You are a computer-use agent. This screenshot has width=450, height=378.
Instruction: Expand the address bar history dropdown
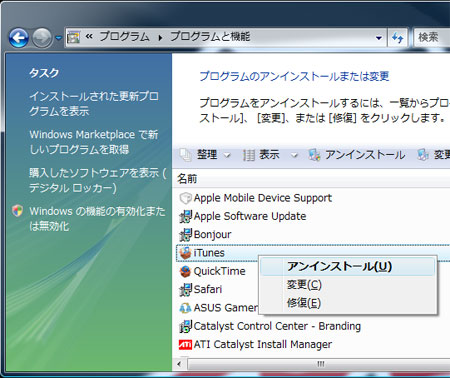point(379,38)
